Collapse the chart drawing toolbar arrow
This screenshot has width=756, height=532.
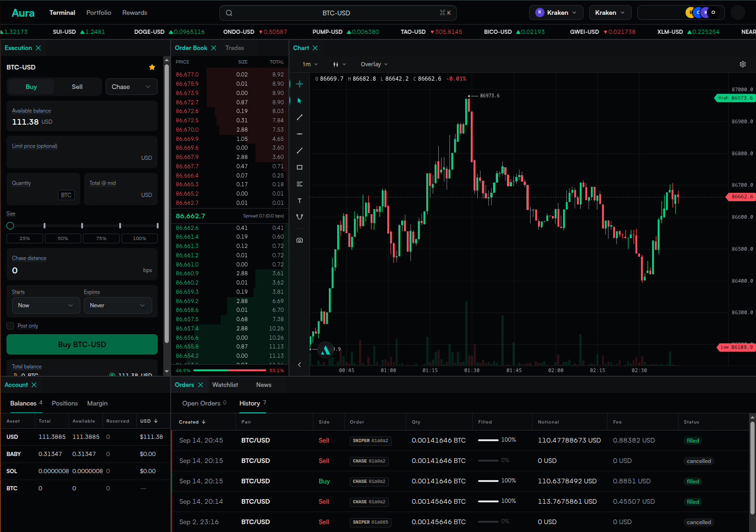pos(300,365)
